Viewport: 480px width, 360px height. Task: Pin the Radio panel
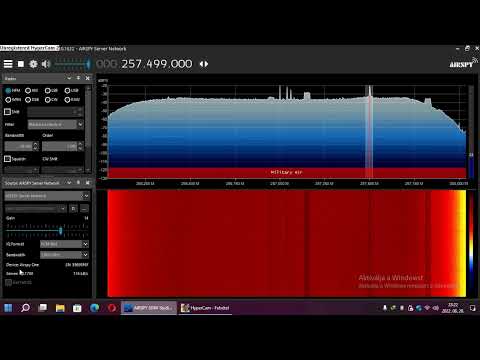click(78, 78)
